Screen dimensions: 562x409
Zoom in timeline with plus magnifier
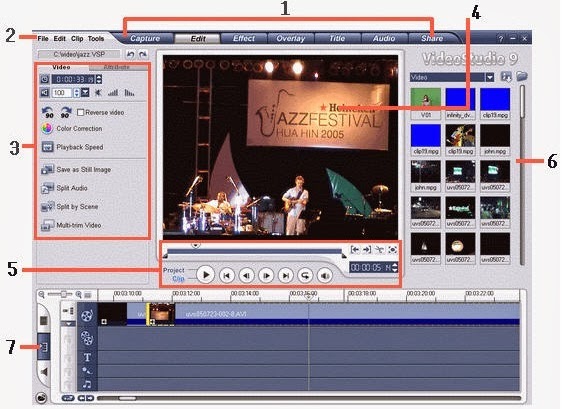pos(79,294)
